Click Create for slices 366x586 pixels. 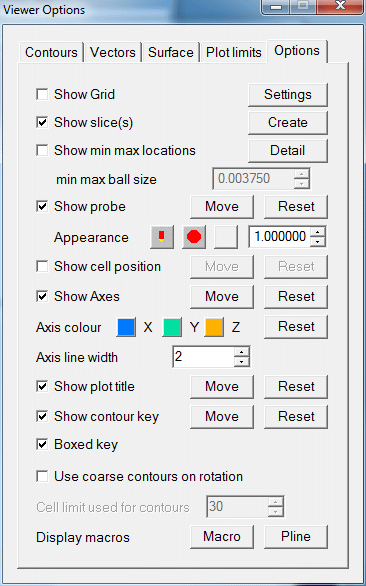[x=288, y=123]
